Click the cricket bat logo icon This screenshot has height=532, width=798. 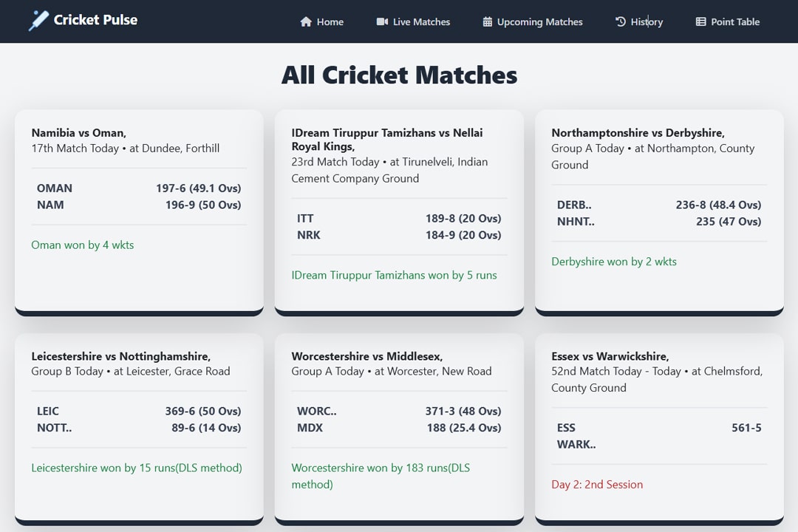[x=38, y=21]
